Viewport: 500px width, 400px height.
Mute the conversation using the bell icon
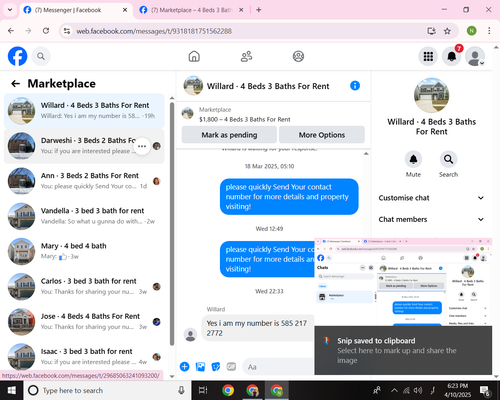pos(413,159)
